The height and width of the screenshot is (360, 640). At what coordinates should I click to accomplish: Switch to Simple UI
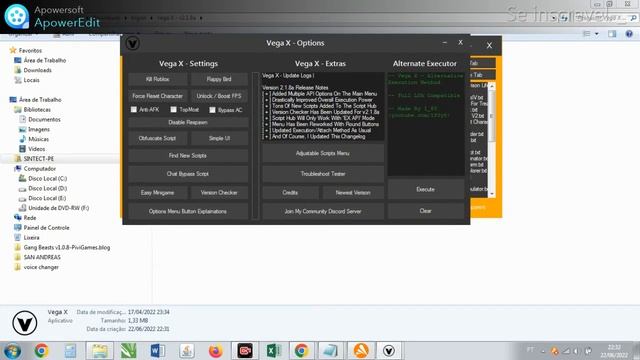coord(219,138)
